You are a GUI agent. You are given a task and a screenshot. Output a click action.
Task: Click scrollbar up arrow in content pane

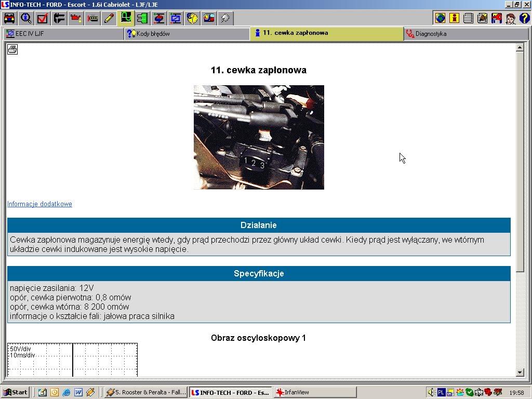click(520, 48)
